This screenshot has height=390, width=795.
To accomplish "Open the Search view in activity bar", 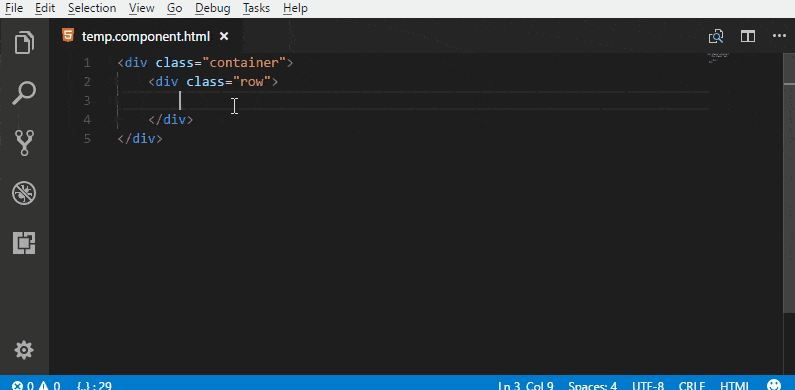I will tap(24, 93).
